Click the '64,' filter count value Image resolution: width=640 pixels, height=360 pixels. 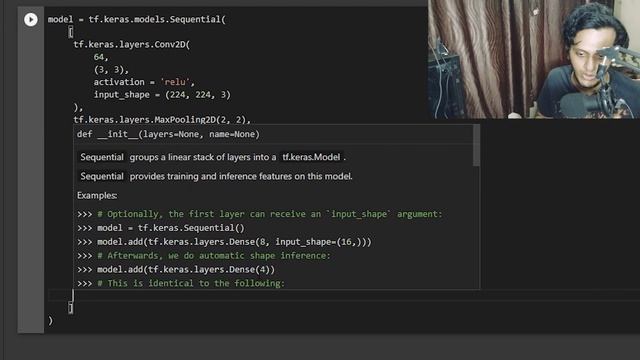(101, 57)
